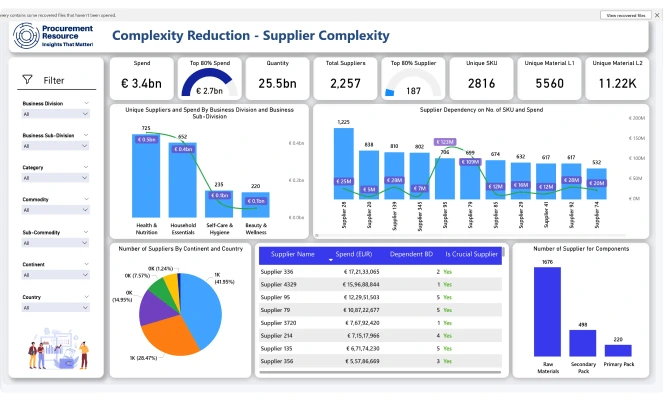Open the Category filter dropdown
The height and width of the screenshot is (401, 669).
55,178
